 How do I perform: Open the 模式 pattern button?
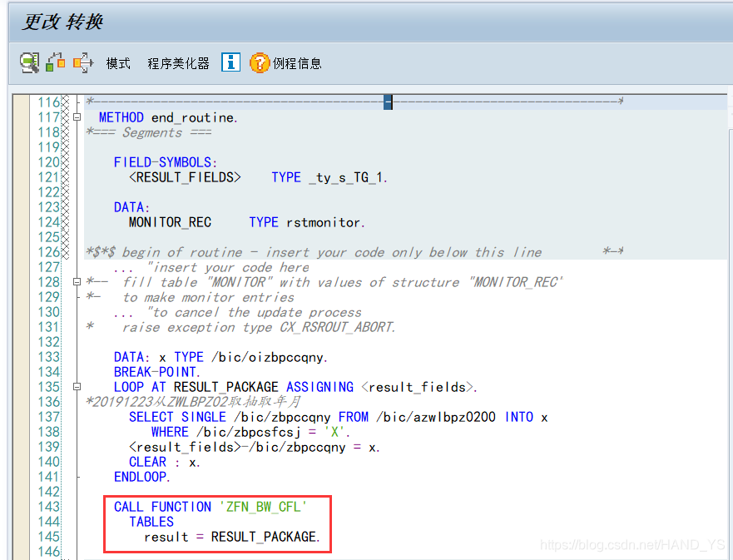[x=118, y=63]
